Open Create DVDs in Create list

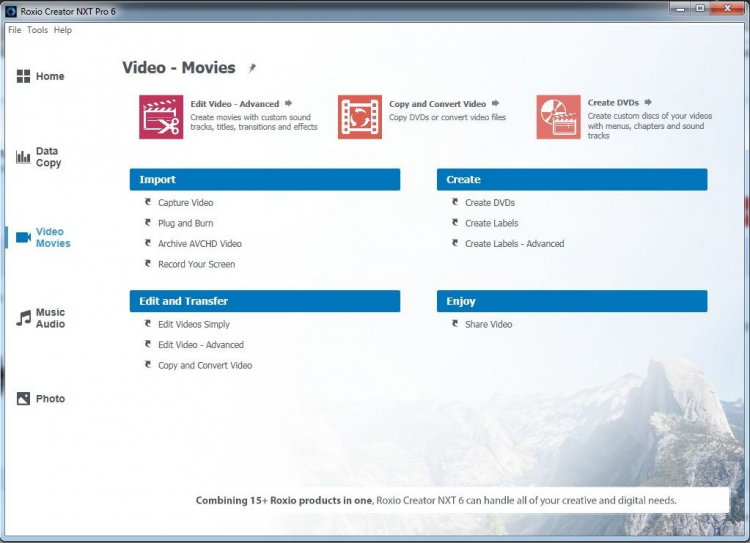click(490, 203)
